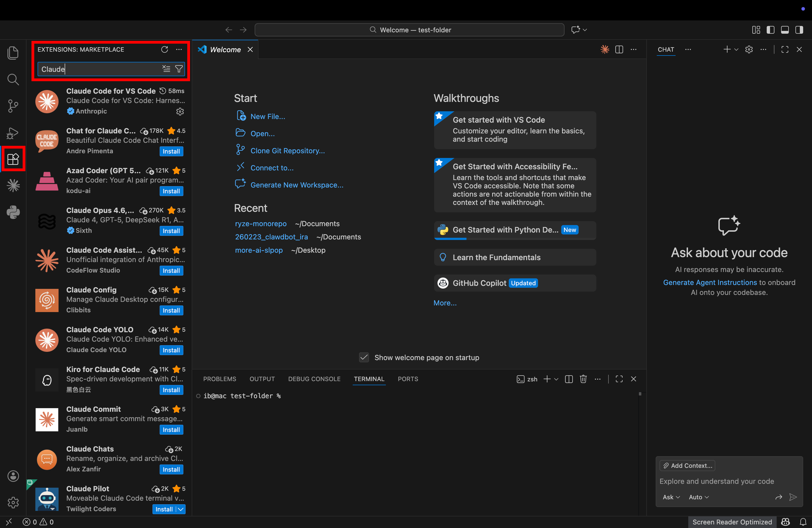Select the DEBUG CONSOLE tab
This screenshot has height=528, width=812.
pos(314,379)
